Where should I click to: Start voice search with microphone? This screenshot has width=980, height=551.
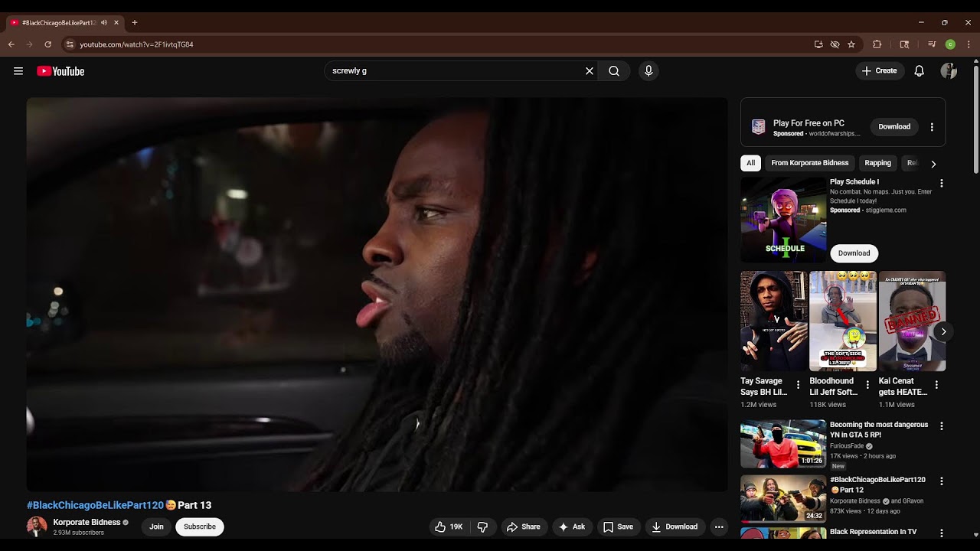648,71
